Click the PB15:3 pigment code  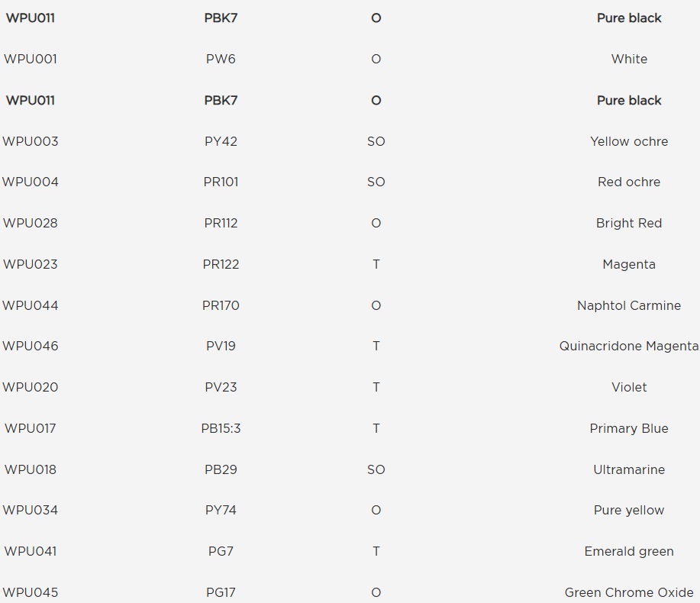221,428
